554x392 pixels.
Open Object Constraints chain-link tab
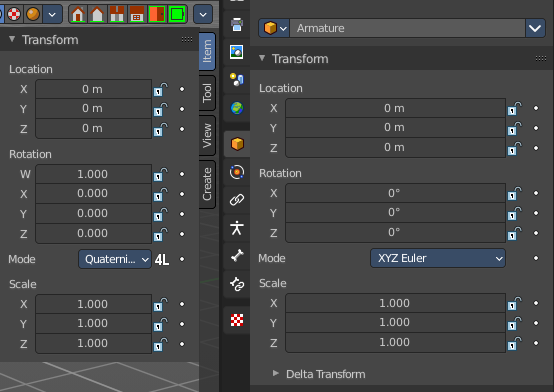pyautogui.click(x=237, y=200)
